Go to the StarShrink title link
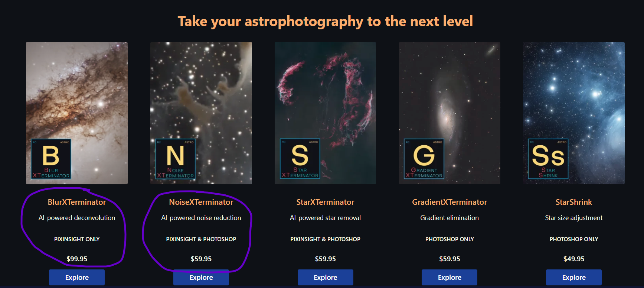Image resolution: width=644 pixels, height=288 pixels. pos(574,202)
